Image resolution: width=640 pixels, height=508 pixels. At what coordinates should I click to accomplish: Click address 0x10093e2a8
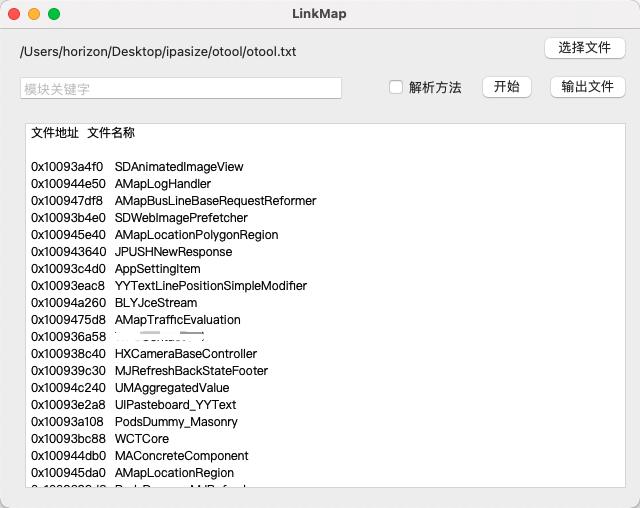point(69,405)
